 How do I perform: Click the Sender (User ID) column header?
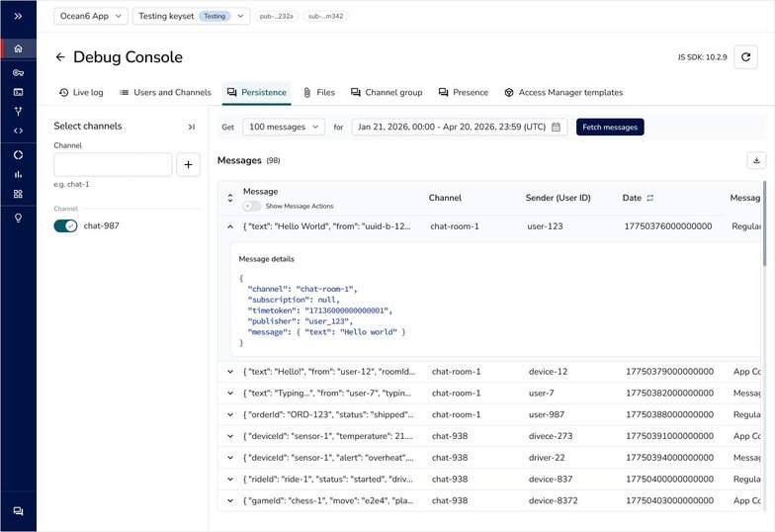coord(558,198)
